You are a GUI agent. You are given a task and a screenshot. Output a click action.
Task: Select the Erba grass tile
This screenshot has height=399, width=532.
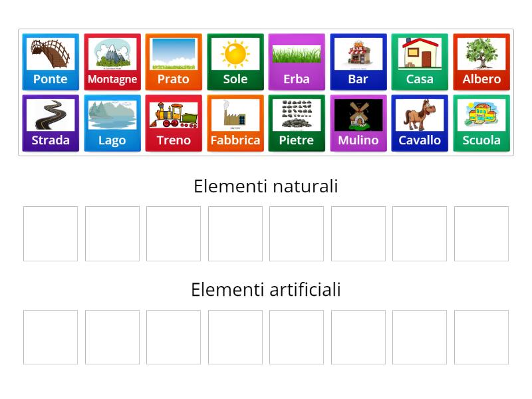297,61
